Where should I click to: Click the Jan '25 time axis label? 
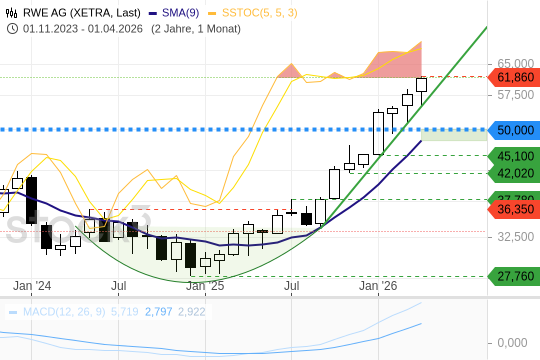click(205, 286)
